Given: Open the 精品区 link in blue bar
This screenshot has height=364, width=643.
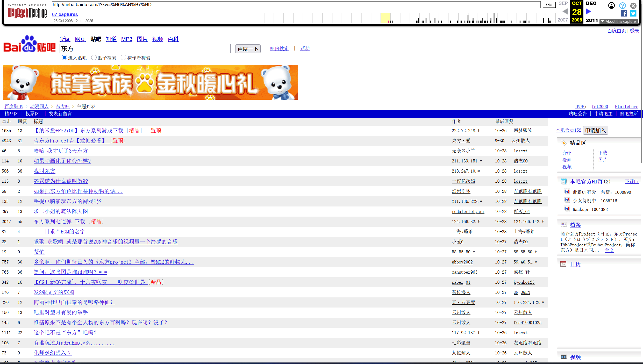Looking at the screenshot, I should tap(11, 114).
